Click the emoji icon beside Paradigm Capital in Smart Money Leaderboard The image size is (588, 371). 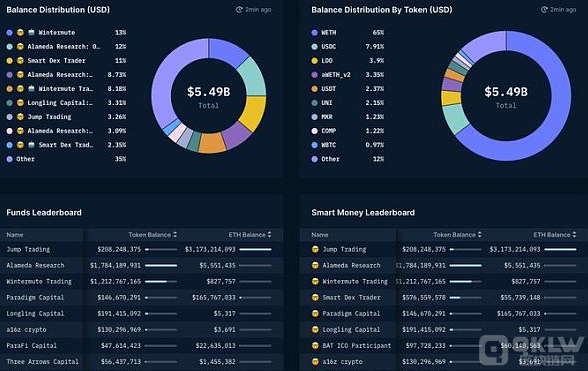(315, 314)
